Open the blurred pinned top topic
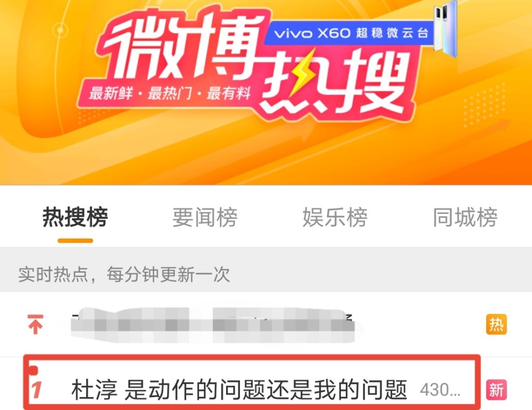This screenshot has height=410, width=532. click(213, 325)
